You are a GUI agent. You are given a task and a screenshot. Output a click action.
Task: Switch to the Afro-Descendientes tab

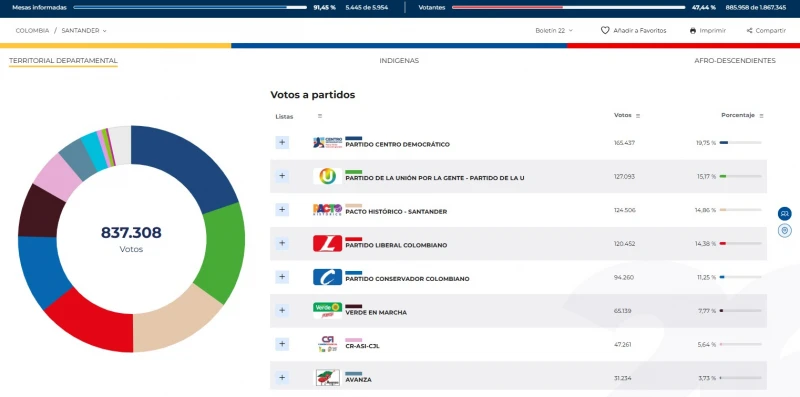(x=735, y=61)
